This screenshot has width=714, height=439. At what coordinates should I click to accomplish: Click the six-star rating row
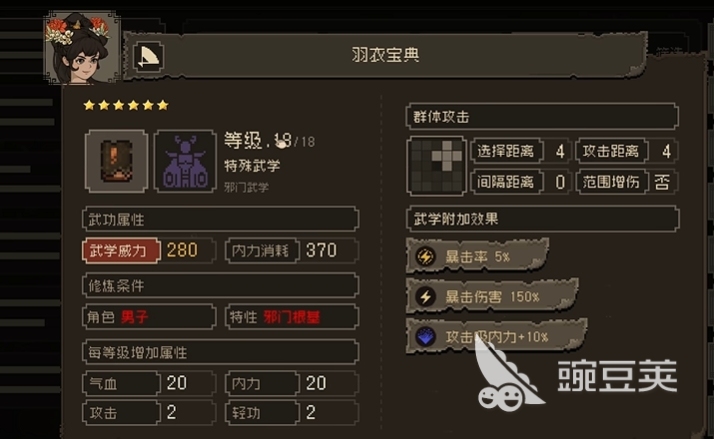pyautogui.click(x=126, y=106)
